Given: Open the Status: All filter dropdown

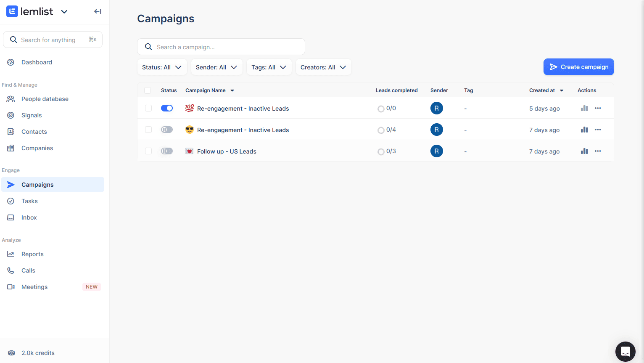Looking at the screenshot, I should pos(162,67).
